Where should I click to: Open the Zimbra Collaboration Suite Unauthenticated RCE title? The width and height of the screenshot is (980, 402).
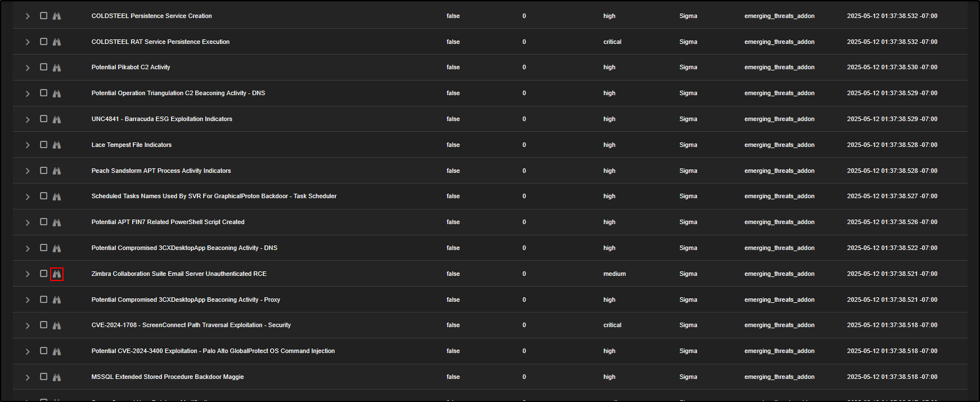(x=179, y=274)
